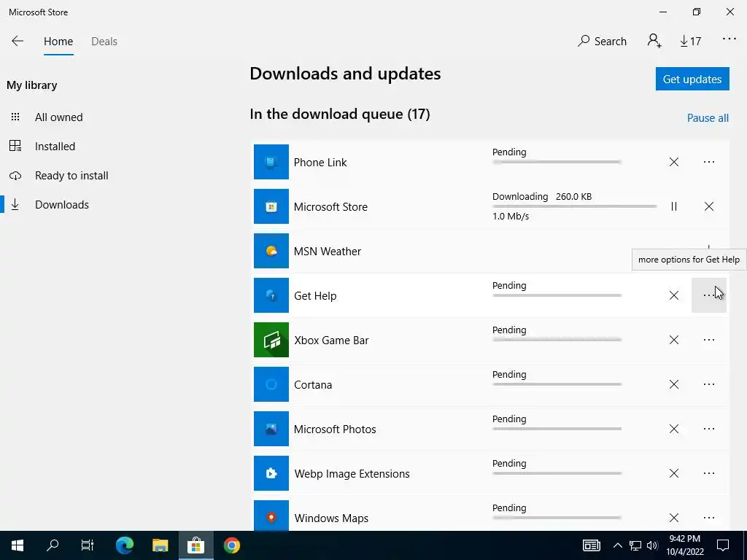Open more options for Phone Link
747x560 pixels.
click(x=709, y=162)
